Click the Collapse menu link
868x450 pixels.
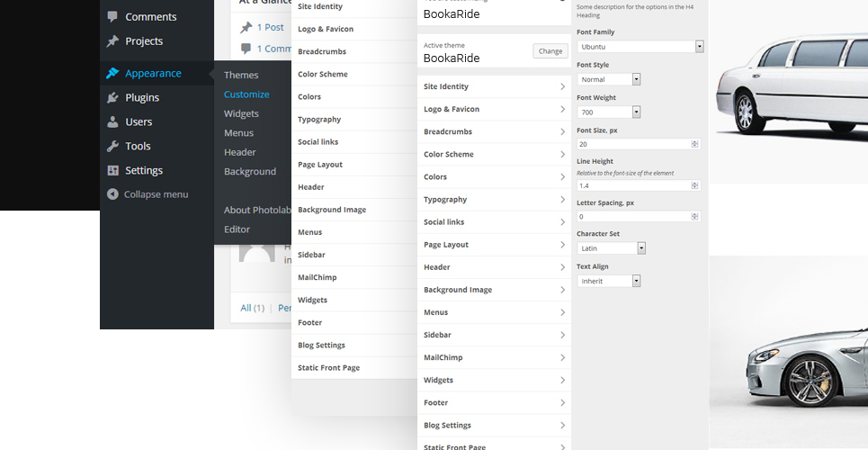point(157,194)
